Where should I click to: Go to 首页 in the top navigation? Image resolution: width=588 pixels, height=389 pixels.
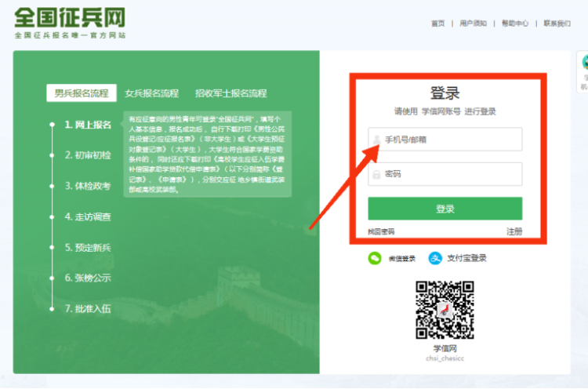[x=437, y=24]
